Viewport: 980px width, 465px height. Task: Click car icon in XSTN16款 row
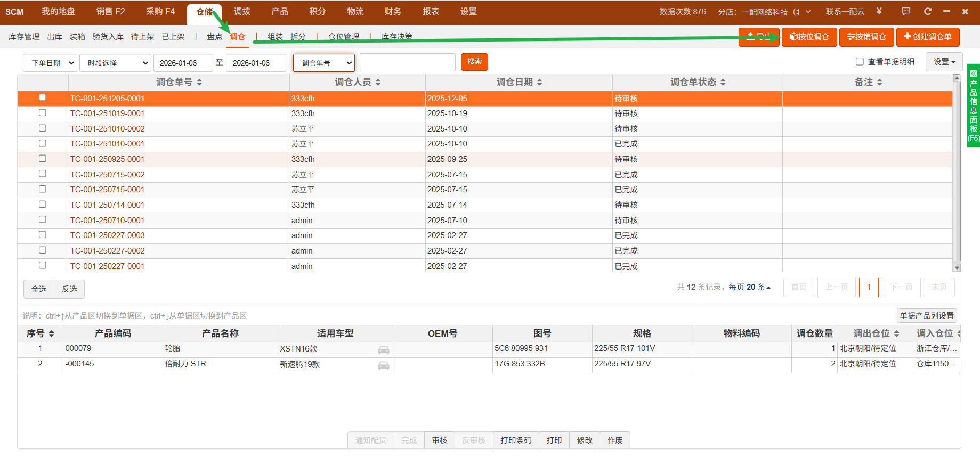pos(384,350)
